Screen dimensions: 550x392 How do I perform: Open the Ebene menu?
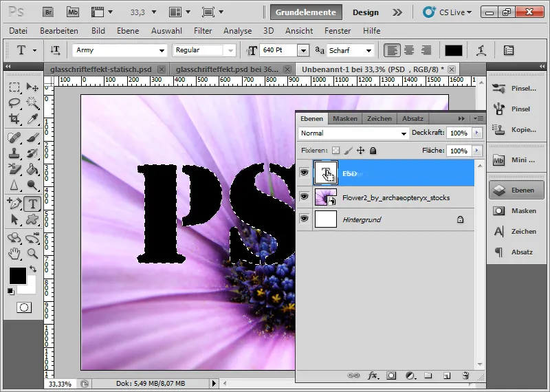128,31
